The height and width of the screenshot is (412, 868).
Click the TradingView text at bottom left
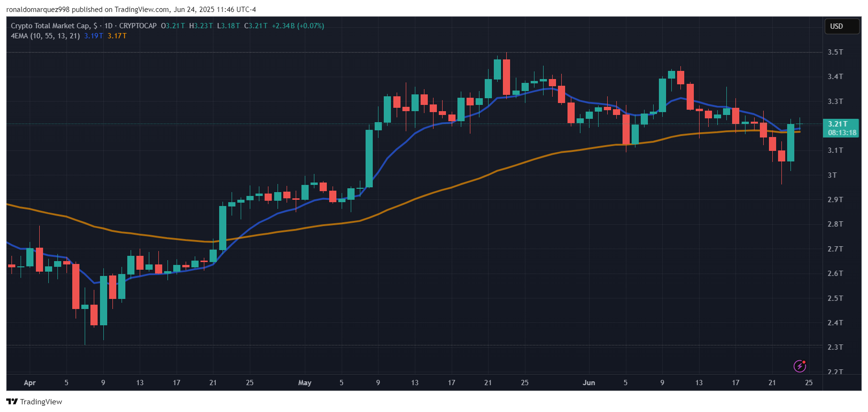pyautogui.click(x=41, y=402)
